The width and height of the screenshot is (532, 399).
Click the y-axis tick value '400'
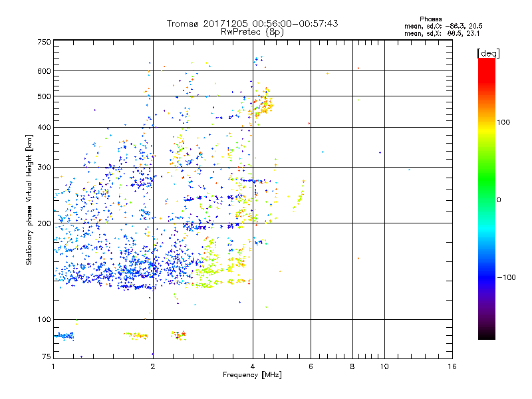[x=44, y=127]
